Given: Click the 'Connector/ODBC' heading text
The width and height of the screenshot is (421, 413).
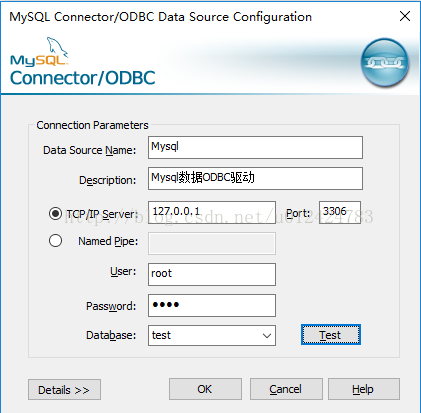Looking at the screenshot, I should (83, 78).
